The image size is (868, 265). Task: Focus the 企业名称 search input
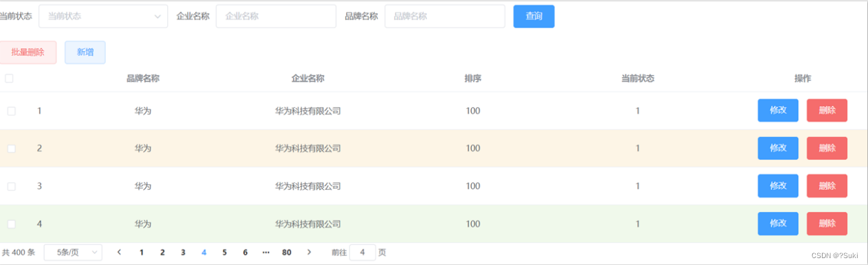(276, 17)
